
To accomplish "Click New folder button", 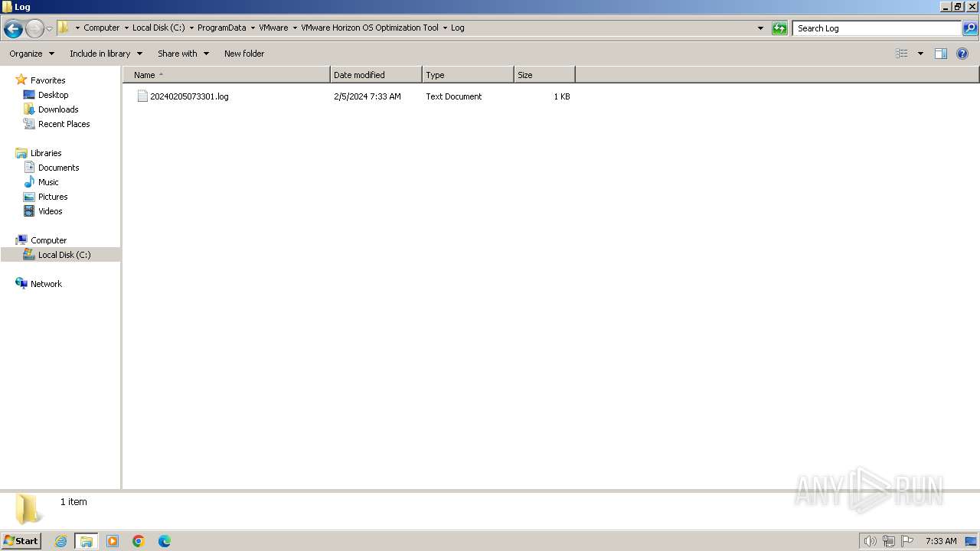I will (244, 54).
